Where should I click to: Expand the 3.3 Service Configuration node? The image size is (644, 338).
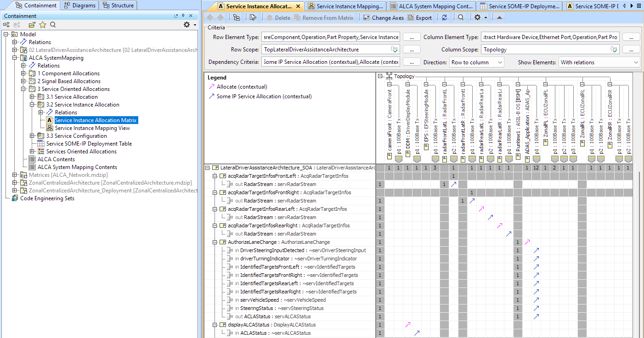[32, 136]
